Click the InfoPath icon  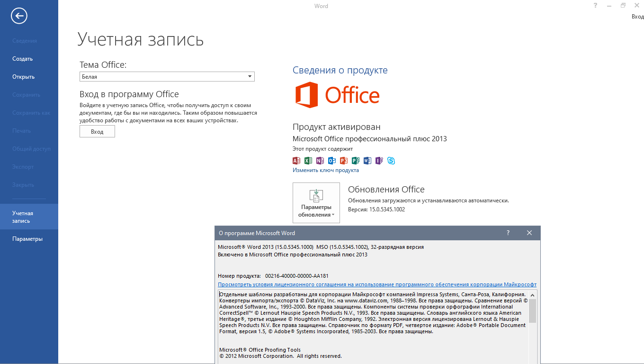379,161
